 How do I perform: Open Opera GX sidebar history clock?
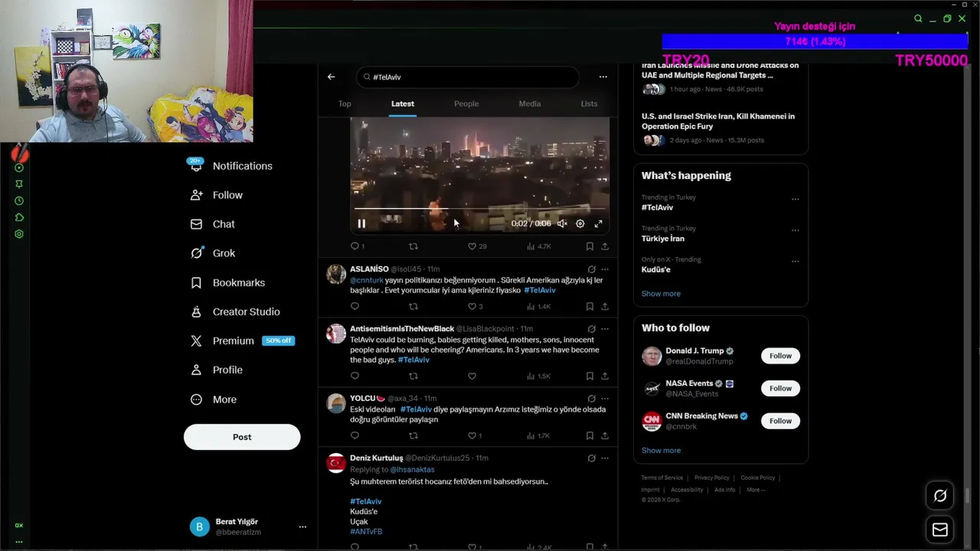(x=19, y=201)
